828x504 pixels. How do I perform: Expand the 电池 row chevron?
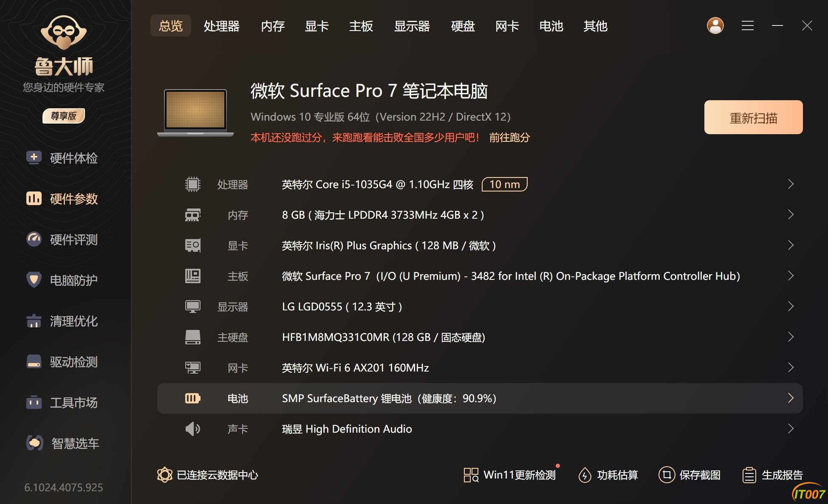791,398
